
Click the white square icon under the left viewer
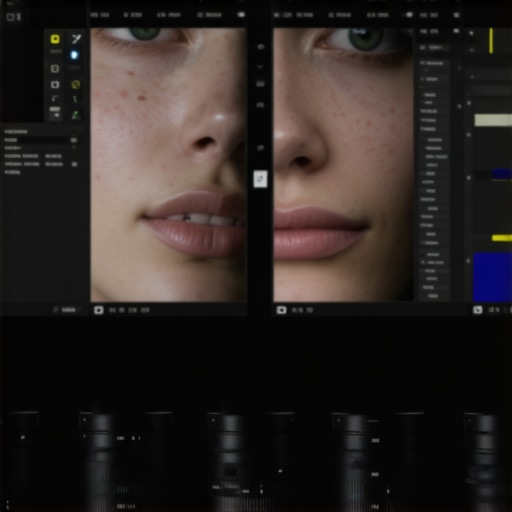pos(99,310)
